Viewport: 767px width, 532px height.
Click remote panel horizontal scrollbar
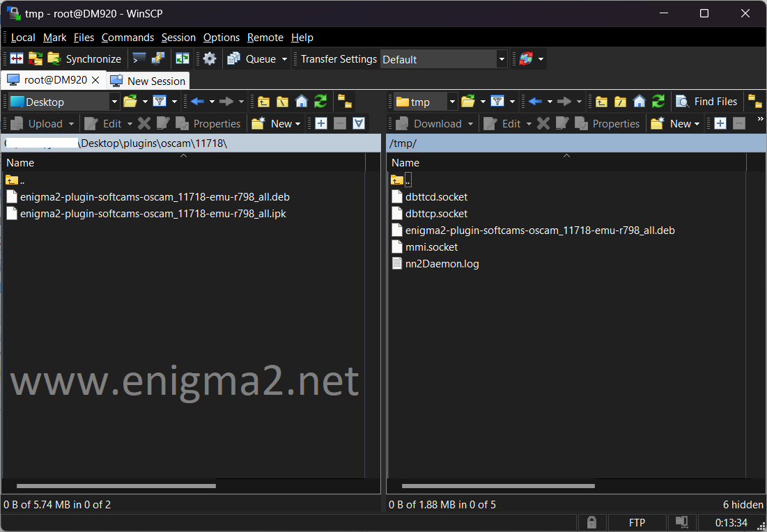click(499, 486)
